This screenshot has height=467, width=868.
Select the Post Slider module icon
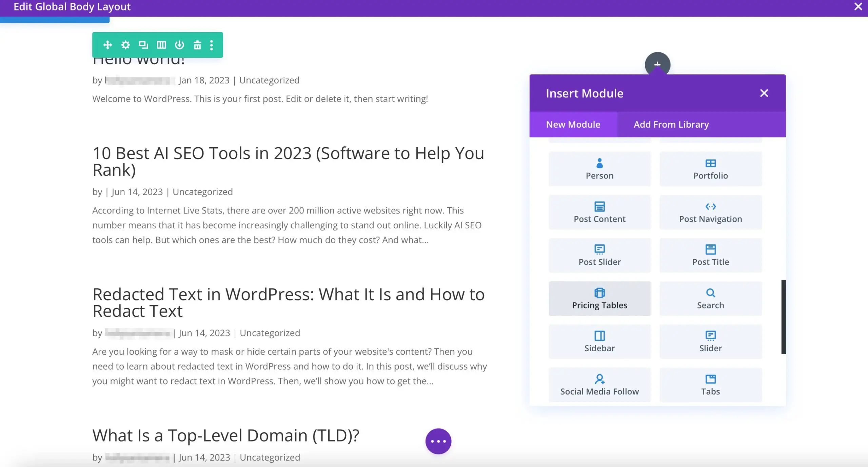pyautogui.click(x=599, y=249)
